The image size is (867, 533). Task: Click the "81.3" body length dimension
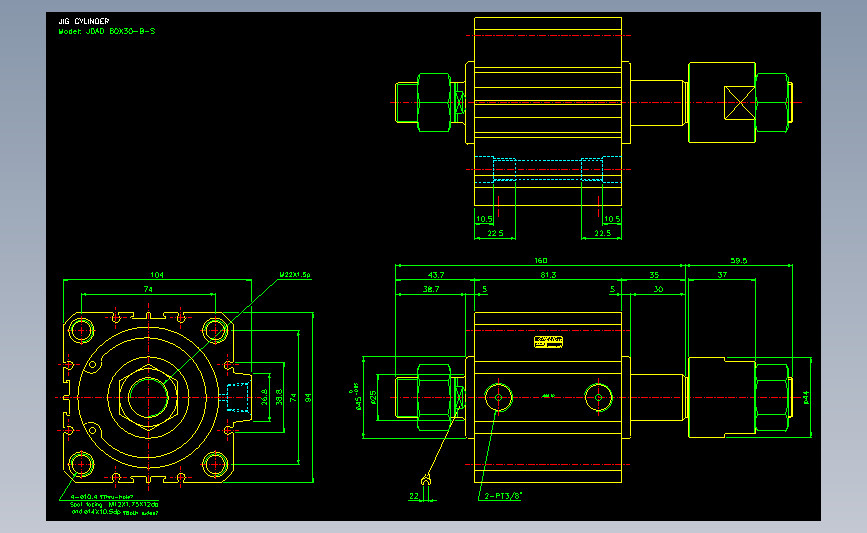(x=548, y=275)
